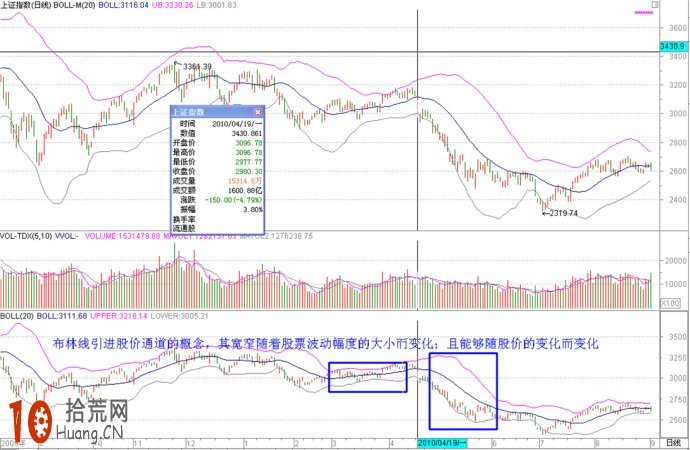The width and height of the screenshot is (690, 450).
Task: Click the 成交额 value 1600.88亿
Action: pos(245,190)
